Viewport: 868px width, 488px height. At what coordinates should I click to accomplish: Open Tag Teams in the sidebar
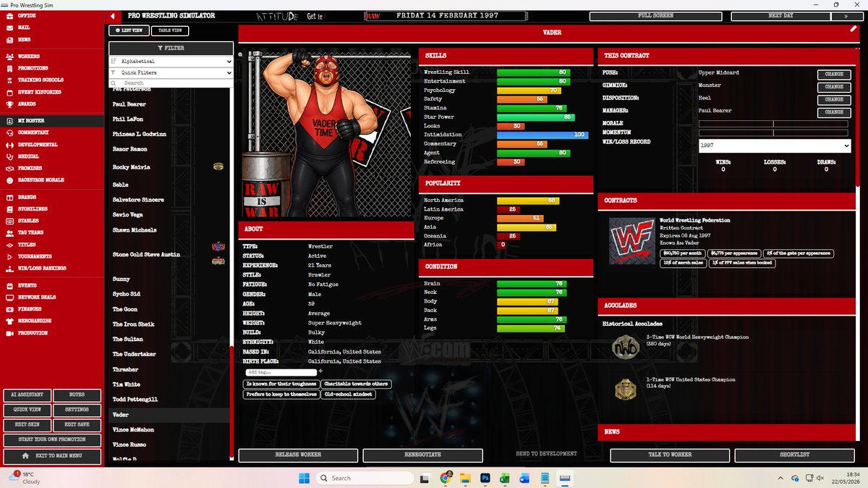(x=30, y=233)
